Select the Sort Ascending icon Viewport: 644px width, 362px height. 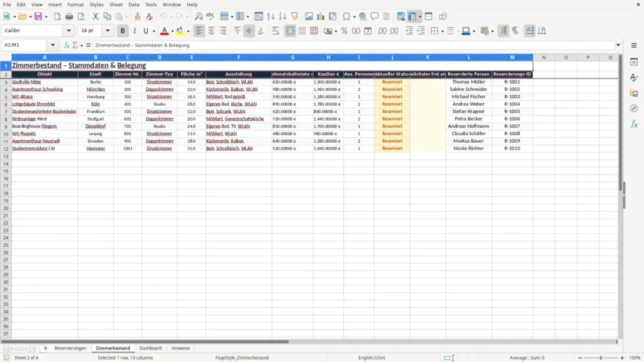270,16
